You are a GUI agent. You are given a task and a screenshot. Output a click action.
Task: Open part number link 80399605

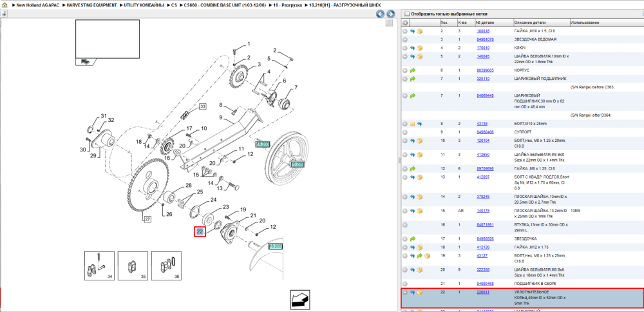(485, 71)
